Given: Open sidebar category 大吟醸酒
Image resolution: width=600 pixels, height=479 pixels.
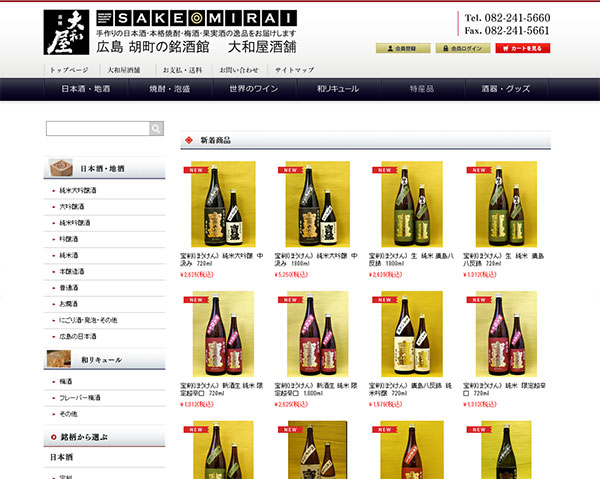Looking at the screenshot, I should click(72, 207).
